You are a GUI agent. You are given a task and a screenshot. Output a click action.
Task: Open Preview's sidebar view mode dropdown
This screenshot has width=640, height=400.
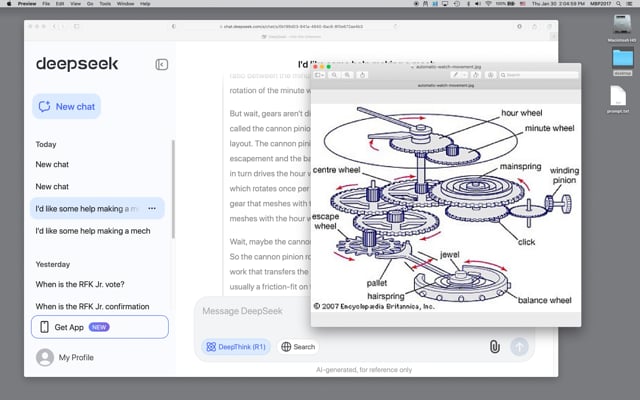pyautogui.click(x=320, y=75)
